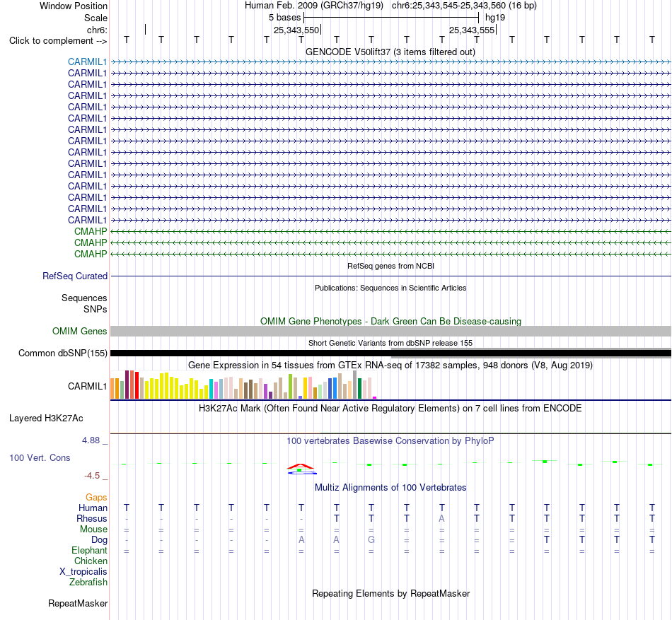Click '100 vertebrates Basewise Conservation by PhyloP'
672x620 pixels.
point(390,440)
